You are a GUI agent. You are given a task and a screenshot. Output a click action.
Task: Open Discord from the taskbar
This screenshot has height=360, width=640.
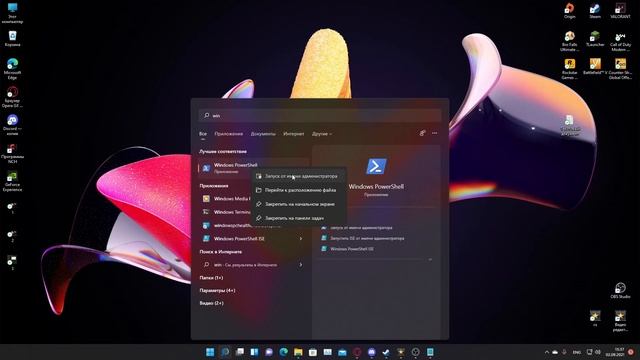(x=371, y=352)
